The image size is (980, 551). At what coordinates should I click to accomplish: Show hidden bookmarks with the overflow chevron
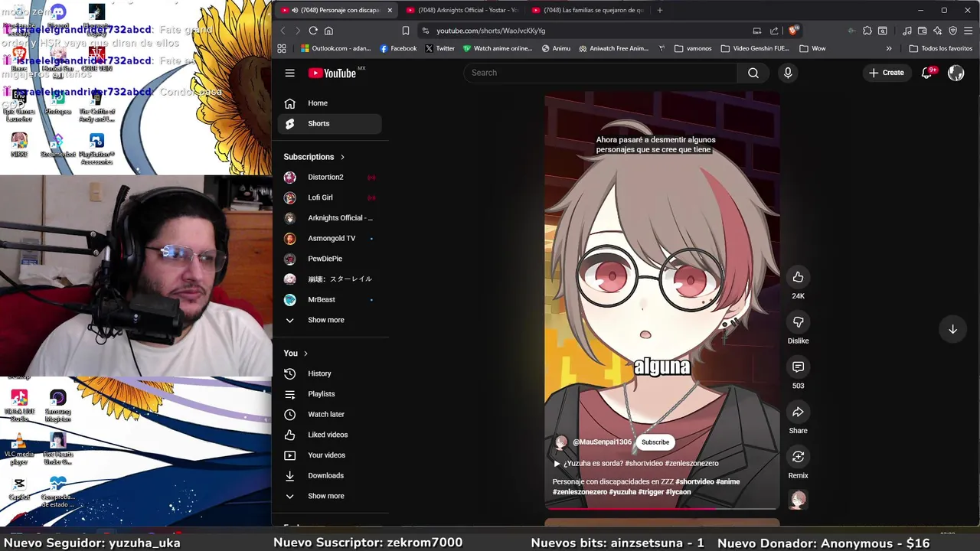point(889,48)
